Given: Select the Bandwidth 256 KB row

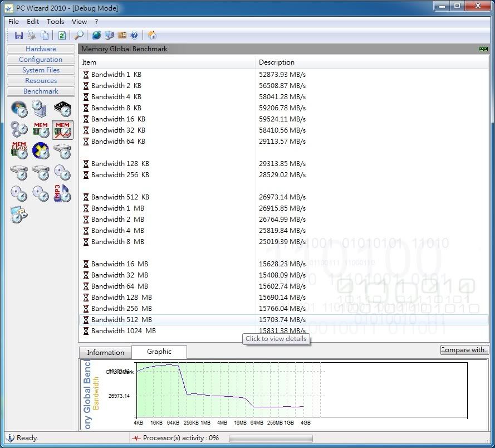Looking at the screenshot, I should click(284, 175).
